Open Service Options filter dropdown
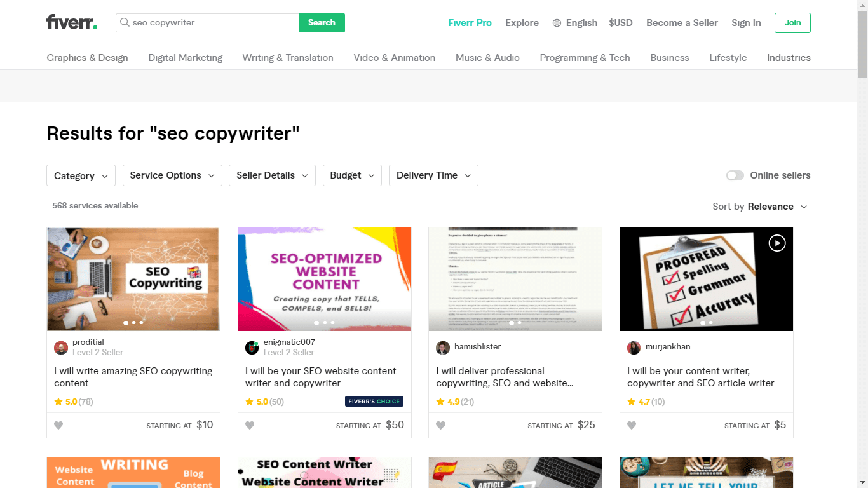Image resolution: width=868 pixels, height=488 pixels. (x=172, y=175)
